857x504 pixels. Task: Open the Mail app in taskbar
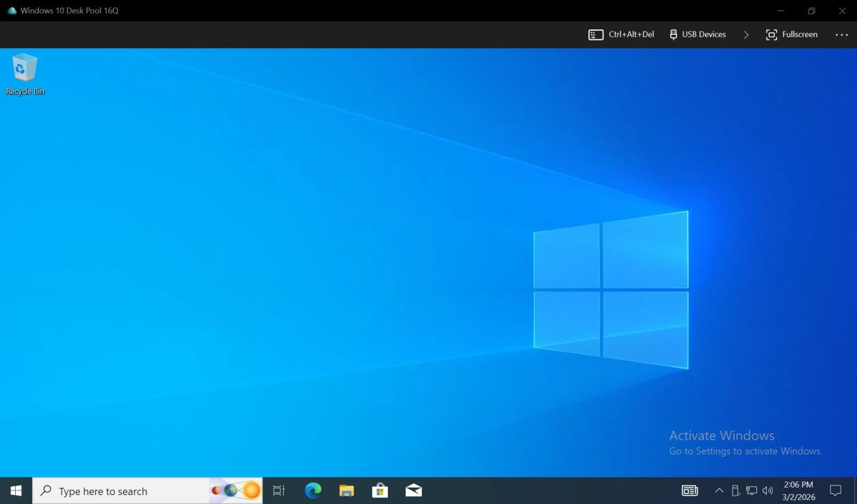pos(413,490)
